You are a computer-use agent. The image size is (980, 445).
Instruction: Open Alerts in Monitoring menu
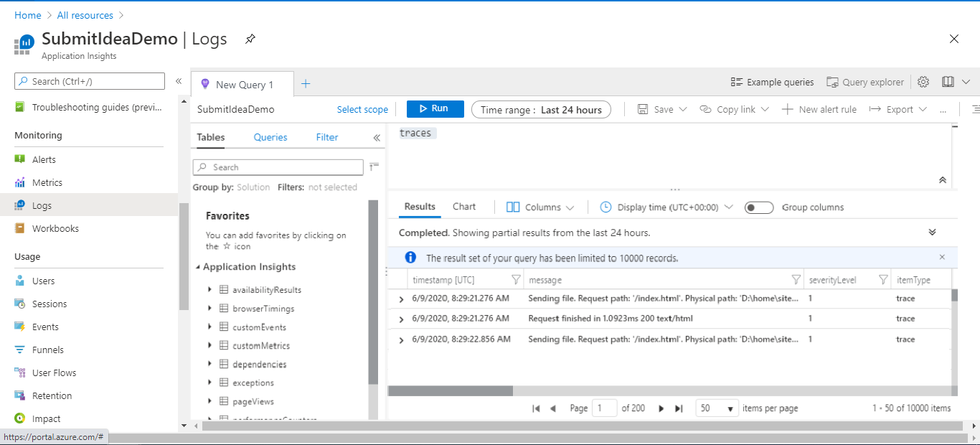(x=44, y=159)
